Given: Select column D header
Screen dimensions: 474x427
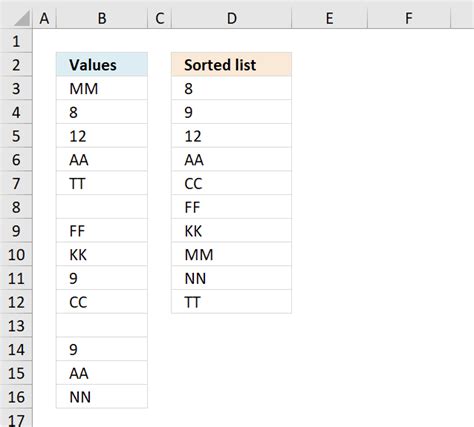Looking at the screenshot, I should pos(232,18).
